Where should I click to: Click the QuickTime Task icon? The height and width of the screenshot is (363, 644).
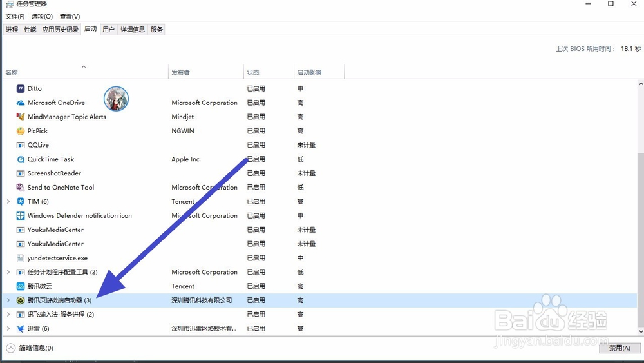21,159
